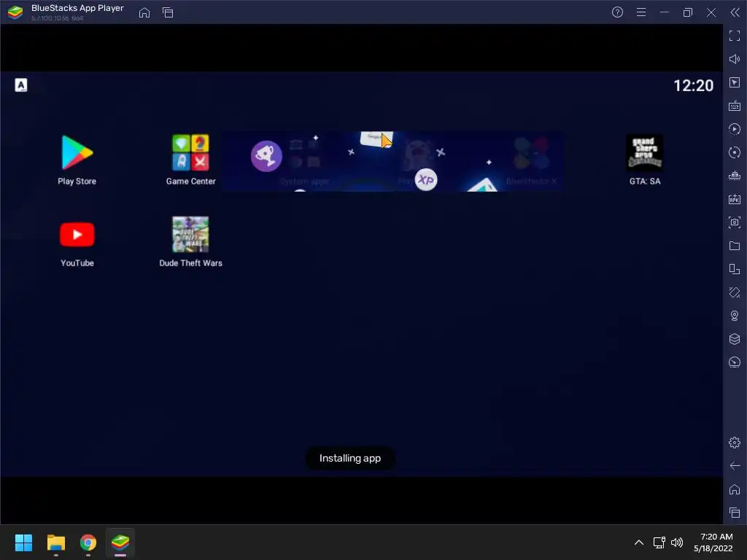Image resolution: width=747 pixels, height=560 pixels.
Task: Click the 'Dude Theft Wars' label text
Action: tap(190, 262)
